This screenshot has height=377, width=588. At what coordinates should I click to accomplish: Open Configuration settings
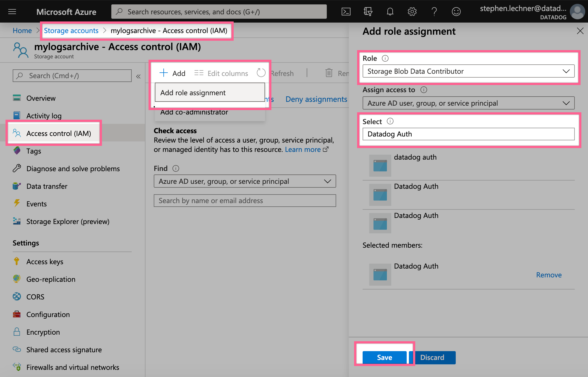point(41,315)
